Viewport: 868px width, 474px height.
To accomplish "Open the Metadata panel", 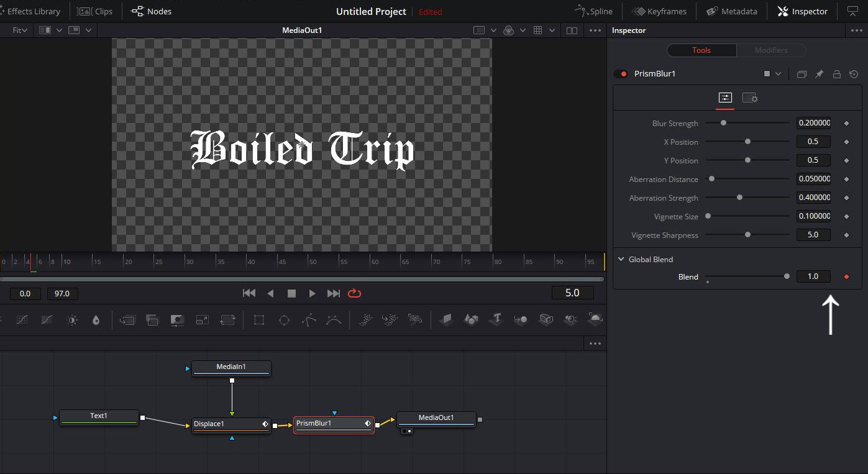I will (731, 11).
